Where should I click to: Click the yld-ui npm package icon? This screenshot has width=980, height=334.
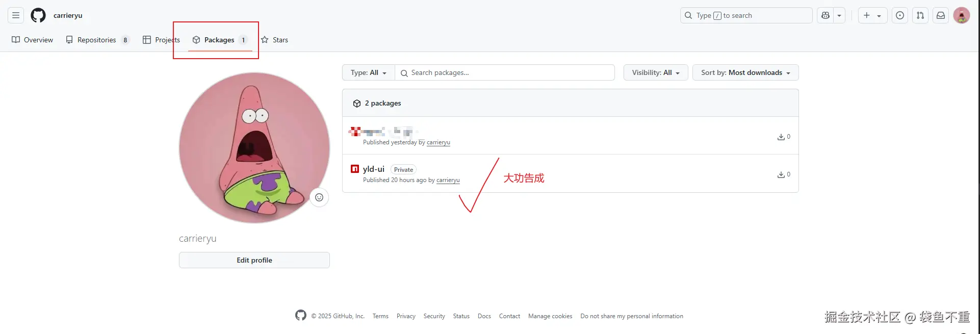coord(355,169)
